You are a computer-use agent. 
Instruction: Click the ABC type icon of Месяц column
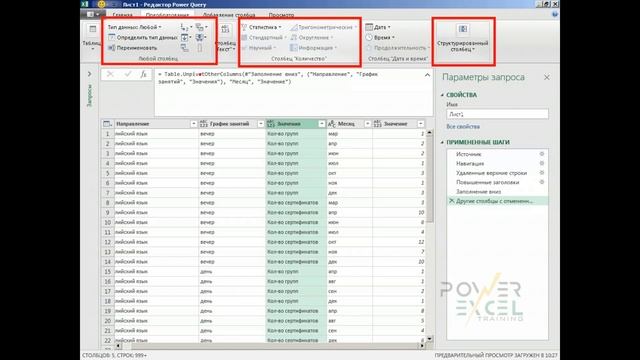point(332,124)
